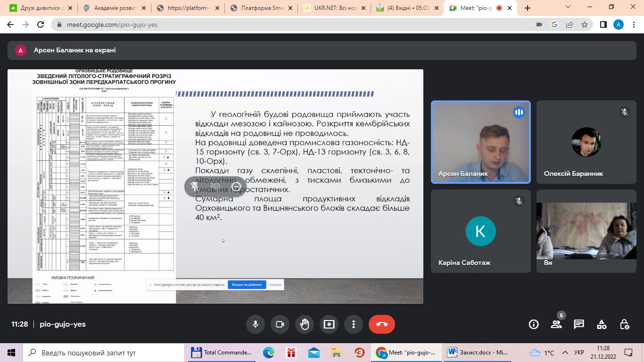Select Олексій Баранник participant tile
The height and width of the screenshot is (362, 644).
click(x=586, y=142)
